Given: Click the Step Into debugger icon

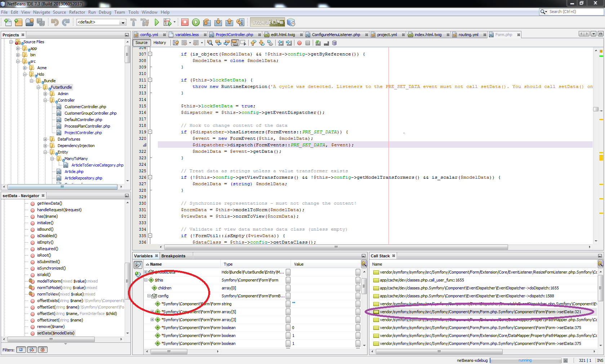Looking at the screenshot, I should [x=218, y=22].
